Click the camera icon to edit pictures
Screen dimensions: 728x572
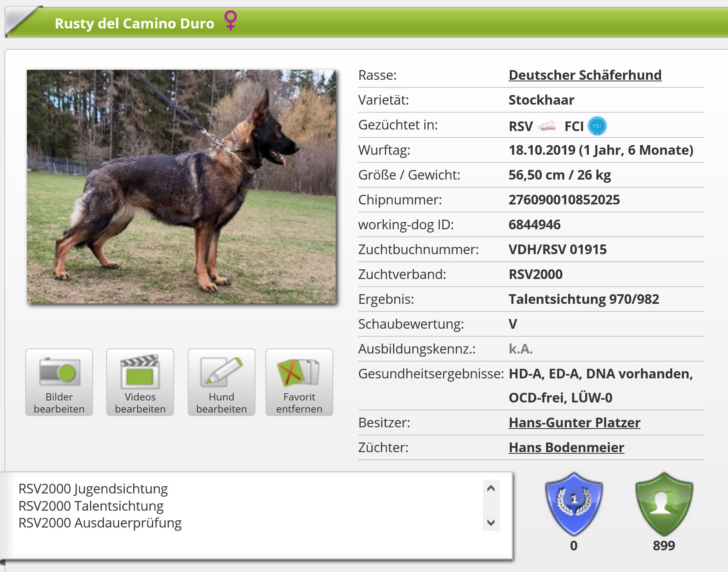(59, 372)
